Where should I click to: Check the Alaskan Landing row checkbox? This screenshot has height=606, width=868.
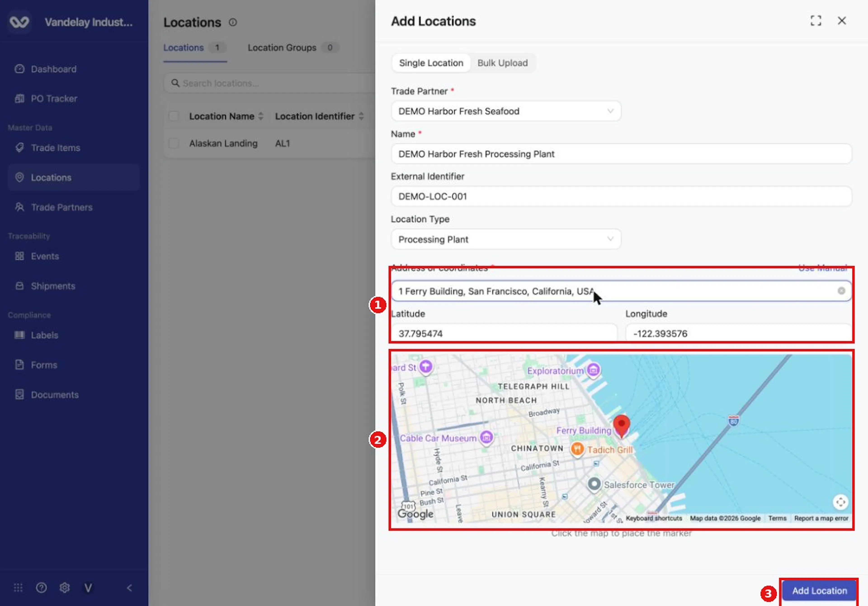point(174,143)
